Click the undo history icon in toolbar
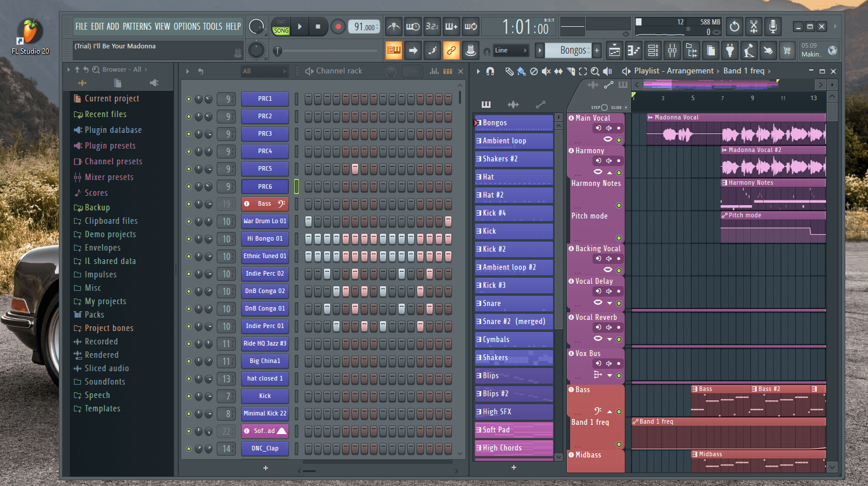This screenshot has width=868, height=486. click(x=735, y=27)
